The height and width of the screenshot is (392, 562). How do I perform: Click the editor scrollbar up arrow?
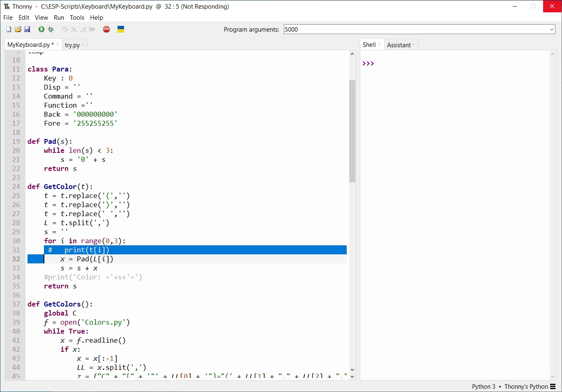(352, 54)
